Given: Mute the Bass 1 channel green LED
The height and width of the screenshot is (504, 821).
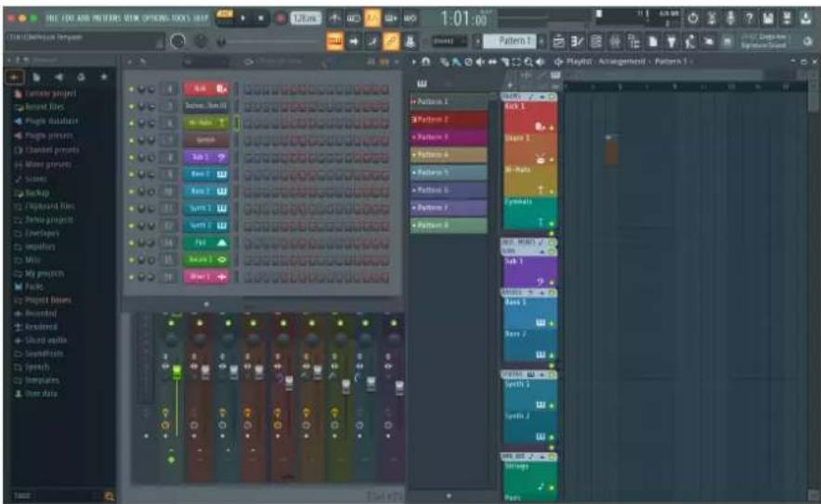Looking at the screenshot, I should coord(132,174).
